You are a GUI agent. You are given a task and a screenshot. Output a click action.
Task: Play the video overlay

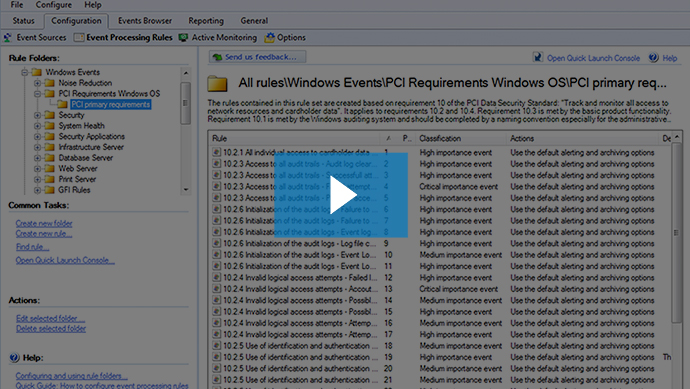pos(341,195)
